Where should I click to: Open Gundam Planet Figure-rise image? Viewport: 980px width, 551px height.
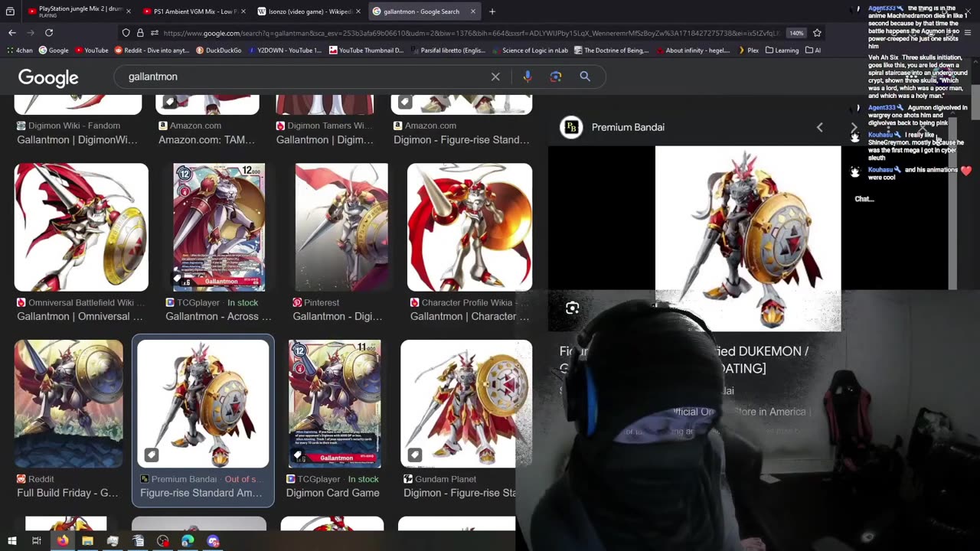pyautogui.click(x=466, y=403)
